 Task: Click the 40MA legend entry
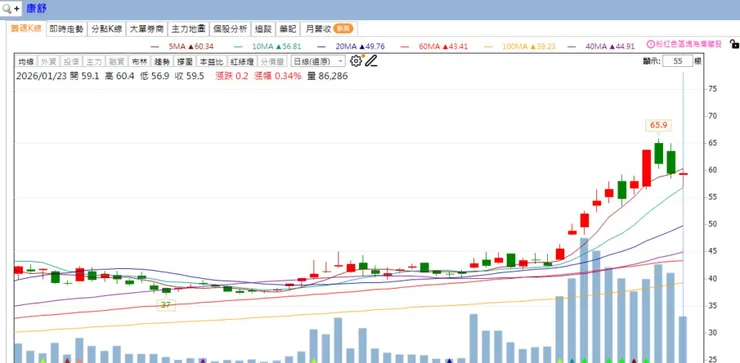[x=601, y=46]
